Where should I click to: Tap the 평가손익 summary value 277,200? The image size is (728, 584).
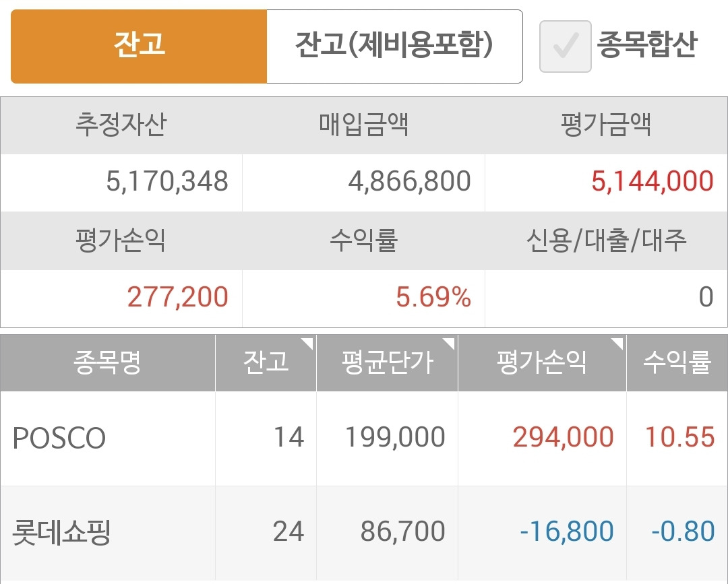177,297
